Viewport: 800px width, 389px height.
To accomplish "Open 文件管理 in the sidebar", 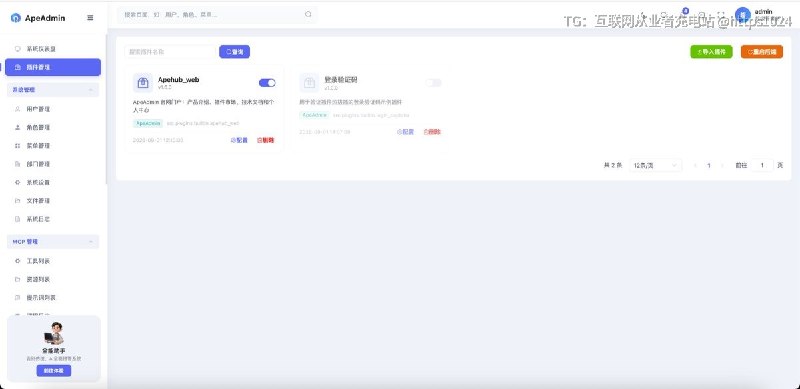I will (x=53, y=201).
